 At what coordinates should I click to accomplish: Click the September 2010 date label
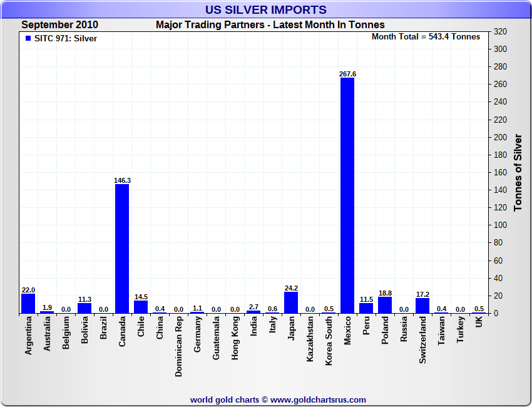click(x=60, y=25)
